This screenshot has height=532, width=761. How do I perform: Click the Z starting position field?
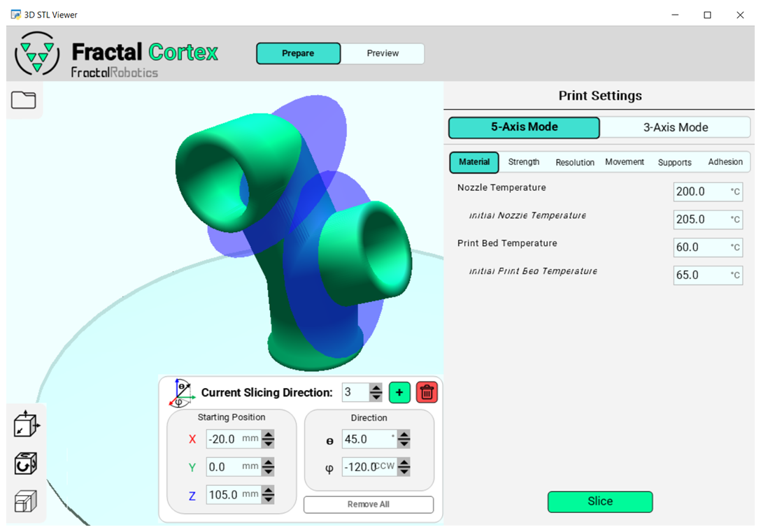point(234,495)
